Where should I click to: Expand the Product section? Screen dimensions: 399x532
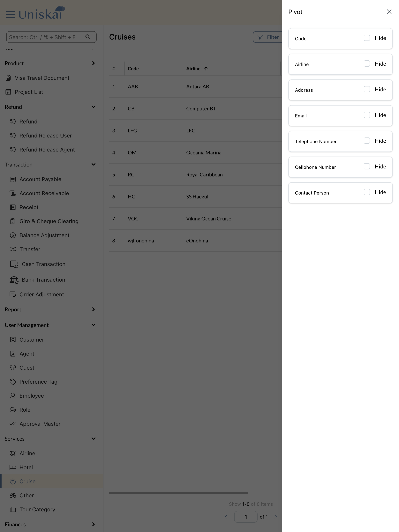point(93,63)
